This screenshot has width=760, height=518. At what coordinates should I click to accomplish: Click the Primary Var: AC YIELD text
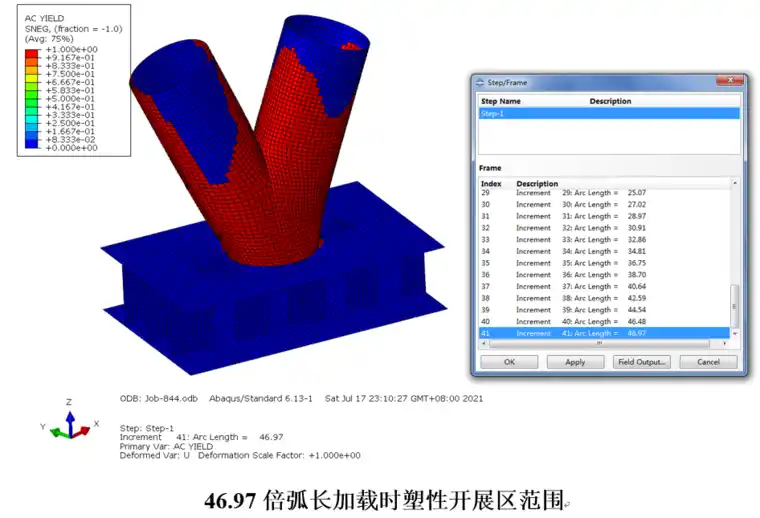coord(166,446)
